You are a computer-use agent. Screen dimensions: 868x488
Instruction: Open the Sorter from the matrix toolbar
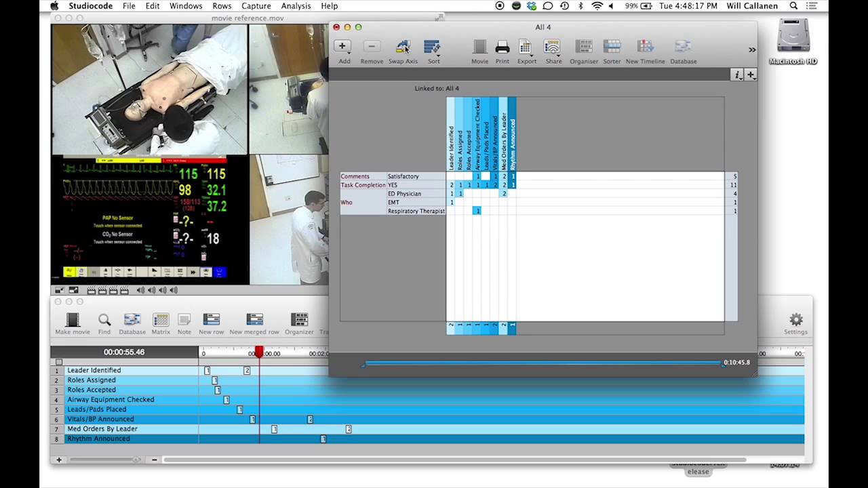[612, 52]
